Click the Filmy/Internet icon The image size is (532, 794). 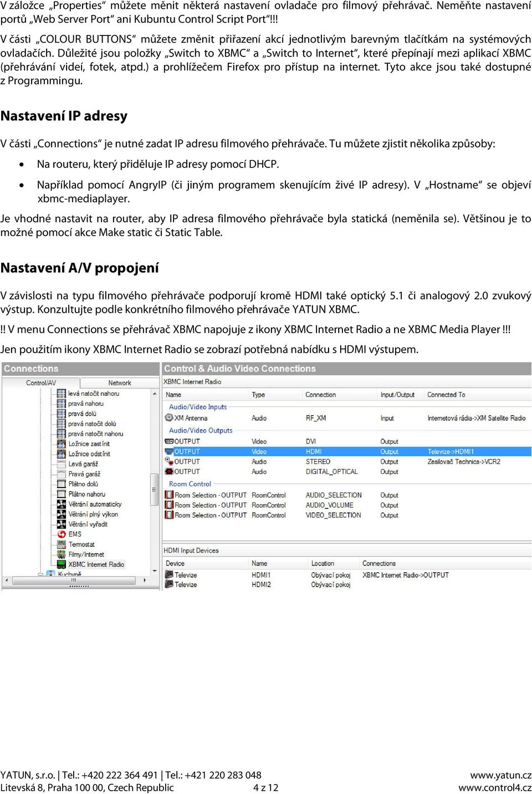click(62, 554)
